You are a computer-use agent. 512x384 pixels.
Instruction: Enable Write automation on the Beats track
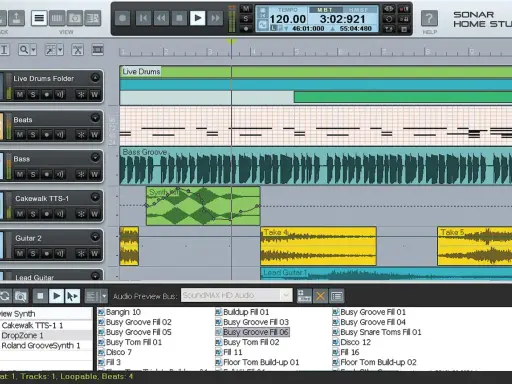click(95, 135)
